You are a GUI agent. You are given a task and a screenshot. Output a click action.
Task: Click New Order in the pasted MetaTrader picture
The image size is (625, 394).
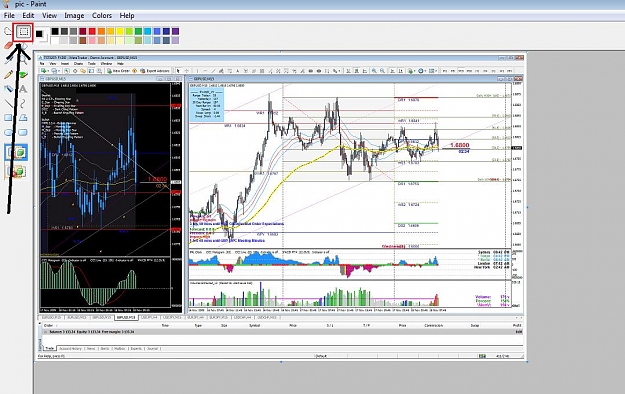coord(118,71)
